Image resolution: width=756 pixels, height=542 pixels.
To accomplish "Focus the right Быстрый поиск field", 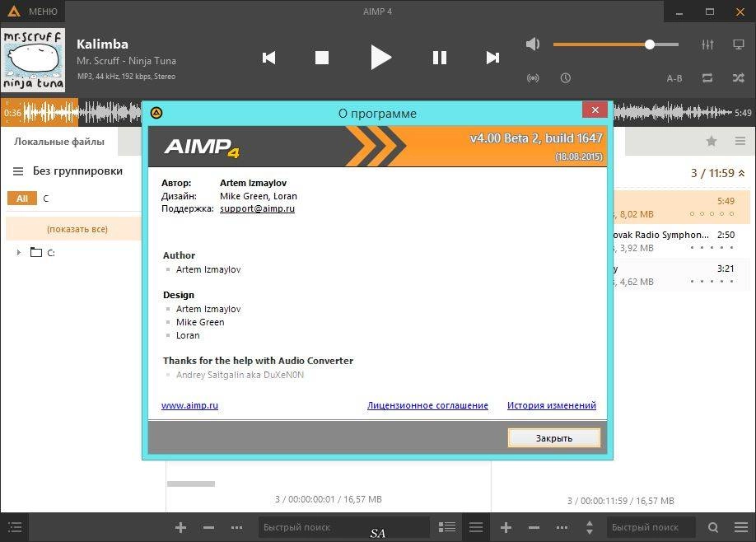I will click(651, 527).
